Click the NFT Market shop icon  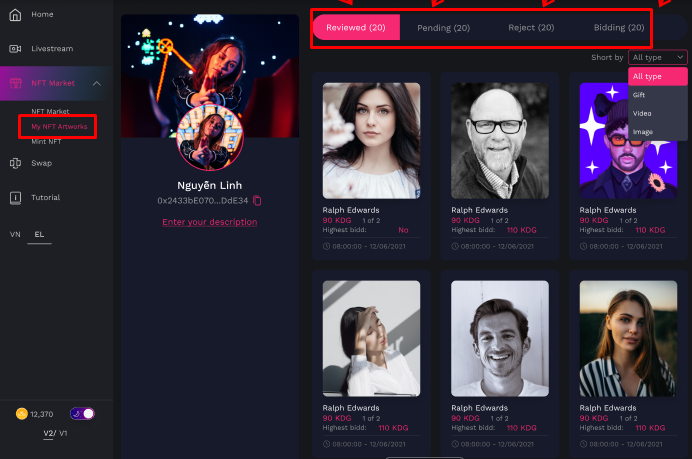(x=15, y=83)
